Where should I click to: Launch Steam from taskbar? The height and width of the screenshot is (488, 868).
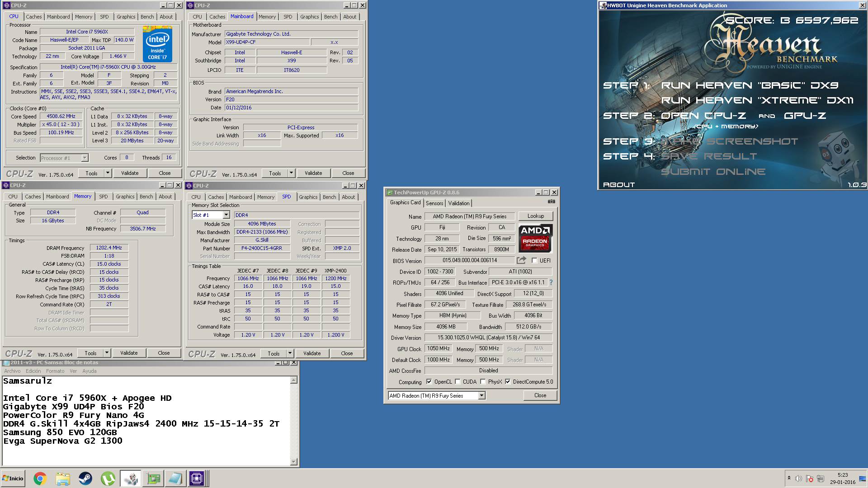[x=85, y=479]
